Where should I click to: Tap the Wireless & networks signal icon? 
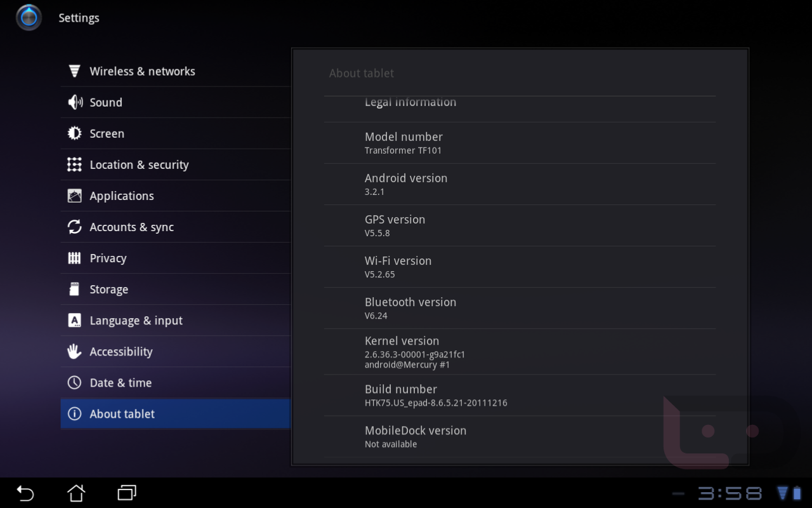coord(74,71)
